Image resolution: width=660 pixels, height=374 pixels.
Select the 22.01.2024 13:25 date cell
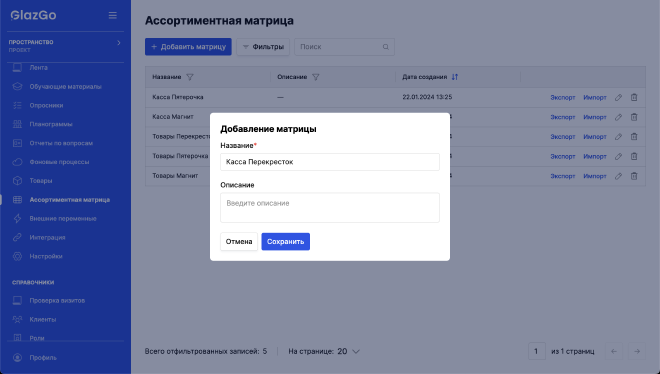click(x=427, y=97)
